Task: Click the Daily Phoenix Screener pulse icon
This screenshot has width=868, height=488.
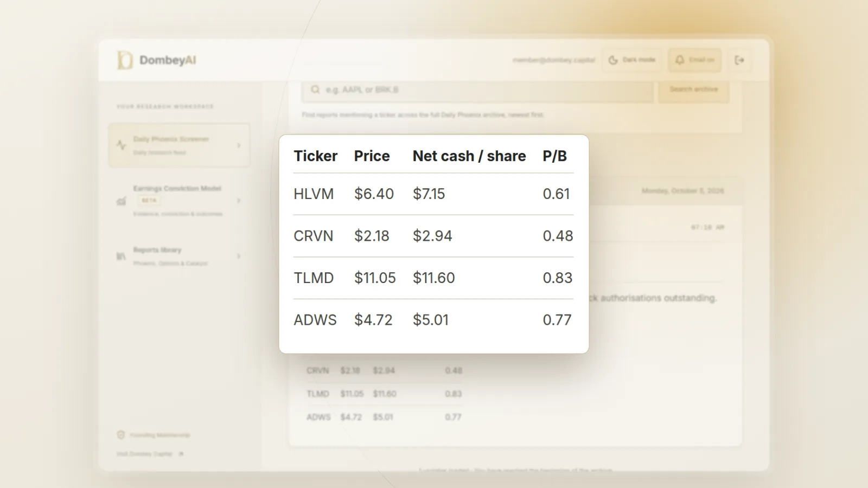Action: pos(121,145)
